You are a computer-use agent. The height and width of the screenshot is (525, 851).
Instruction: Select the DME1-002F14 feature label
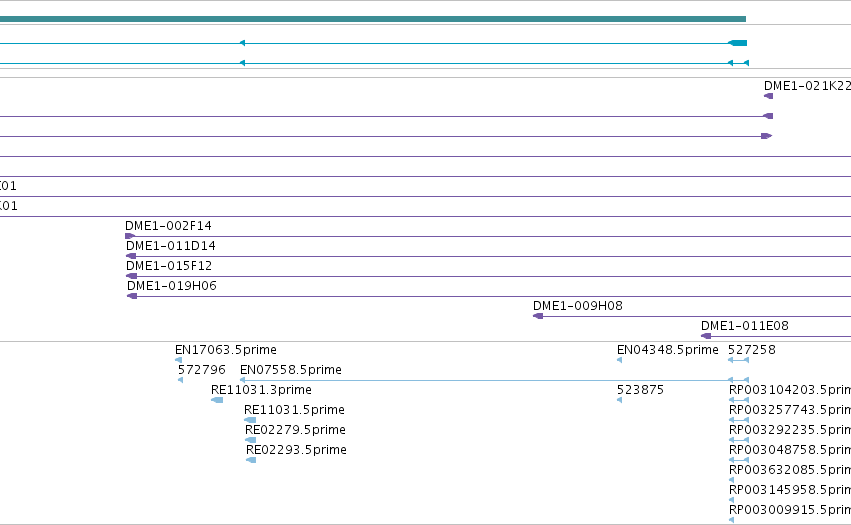click(x=168, y=226)
